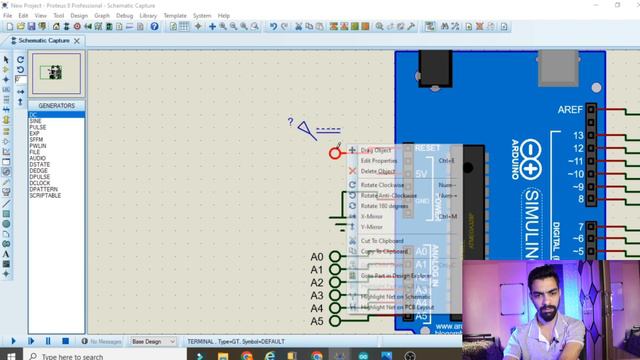Close the Schematic Capture tab
Screen dimensions: 640x360
coord(77,41)
